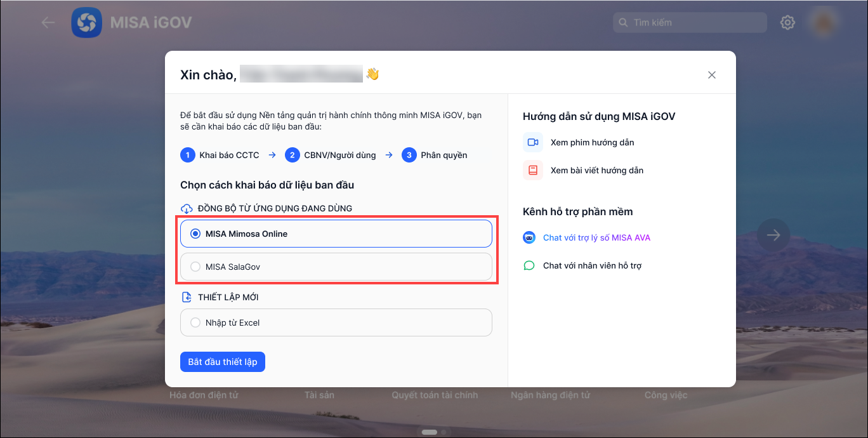The width and height of the screenshot is (868, 438).
Task: Click the second carousel page dot
Action: click(x=444, y=432)
